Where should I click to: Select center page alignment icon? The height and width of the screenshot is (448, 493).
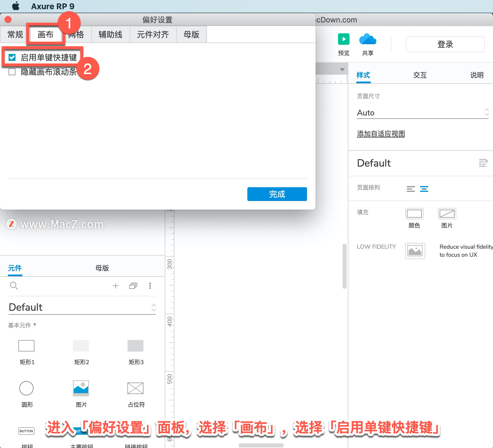point(424,189)
